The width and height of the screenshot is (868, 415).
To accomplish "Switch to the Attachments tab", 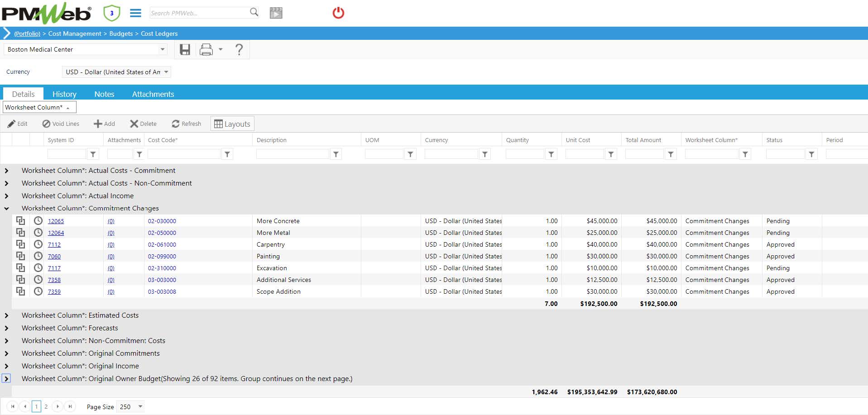I will pos(153,94).
